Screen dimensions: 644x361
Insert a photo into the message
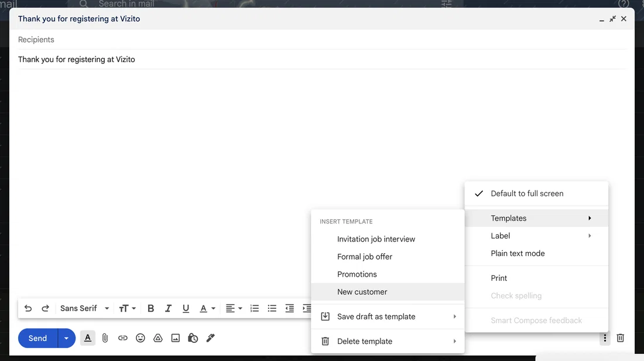pyautogui.click(x=175, y=338)
